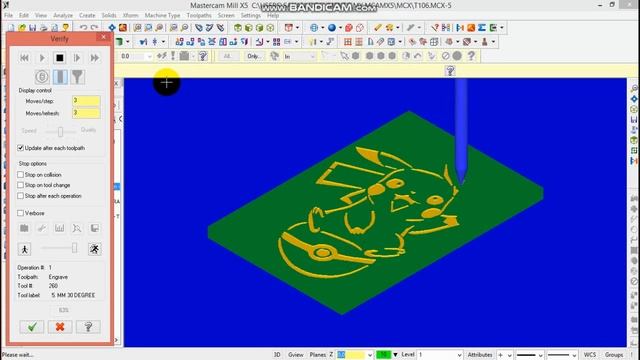Edit the Moves/refresh value field

[86, 113]
